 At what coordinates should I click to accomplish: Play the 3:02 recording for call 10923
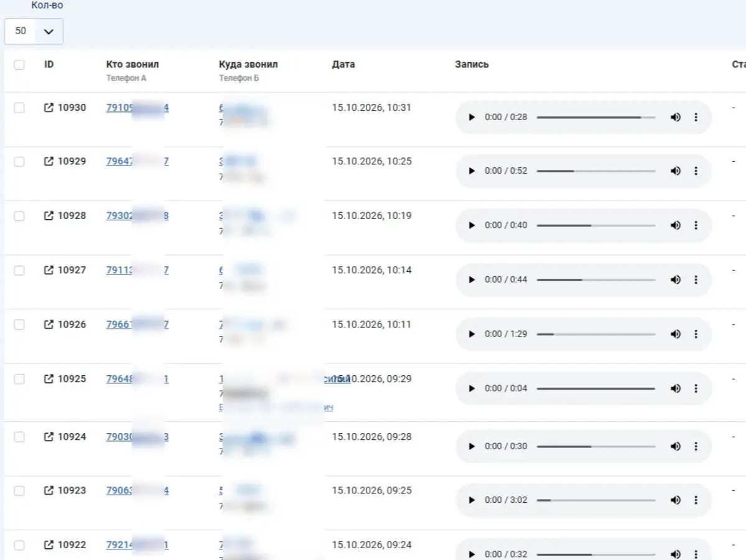[472, 500]
